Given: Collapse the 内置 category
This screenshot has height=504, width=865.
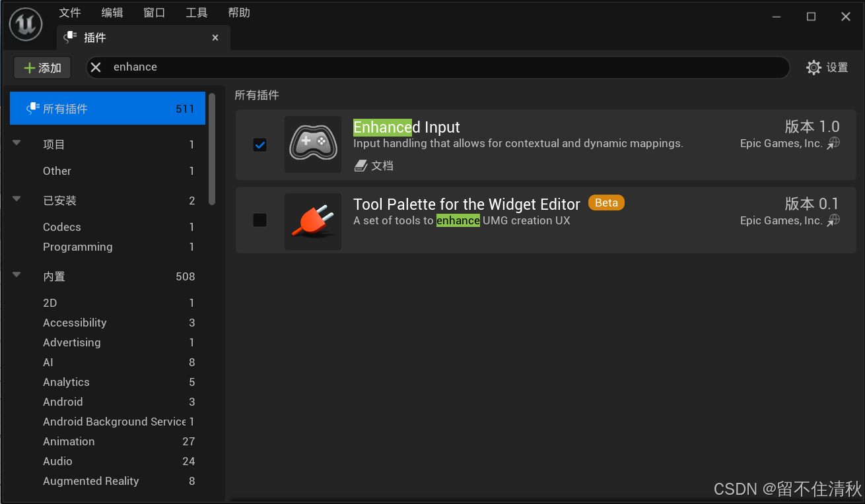Looking at the screenshot, I should coord(17,275).
